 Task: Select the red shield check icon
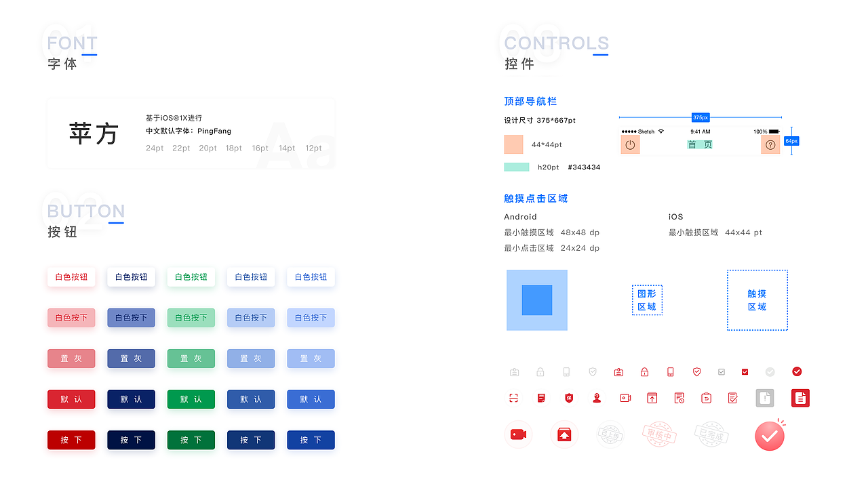click(696, 372)
